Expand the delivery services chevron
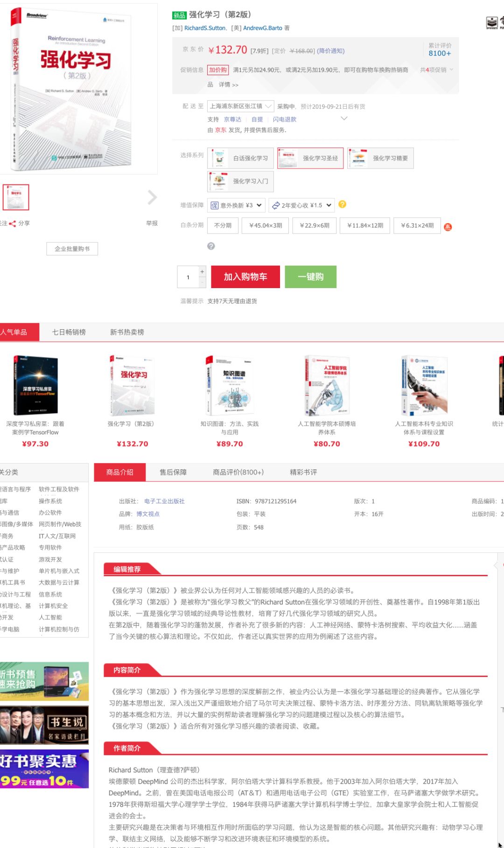504x848 pixels. pyautogui.click(x=344, y=119)
